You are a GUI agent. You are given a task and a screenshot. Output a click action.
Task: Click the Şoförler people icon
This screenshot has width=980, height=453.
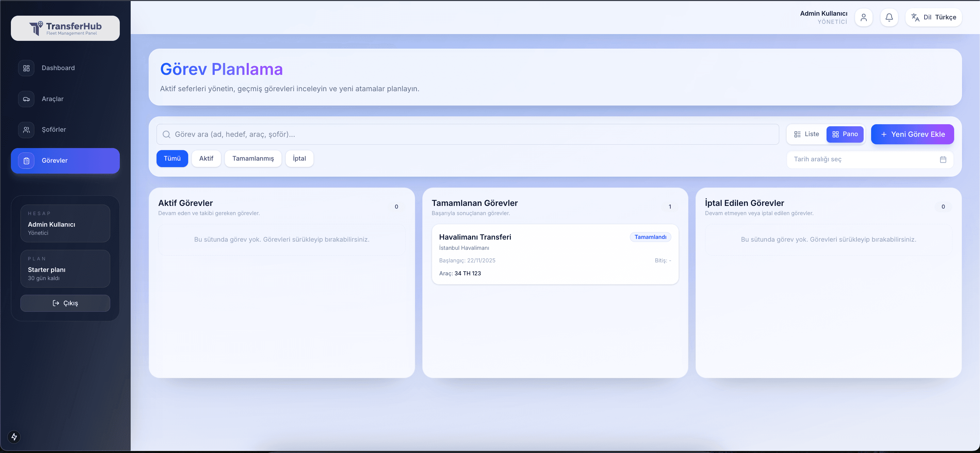26,130
